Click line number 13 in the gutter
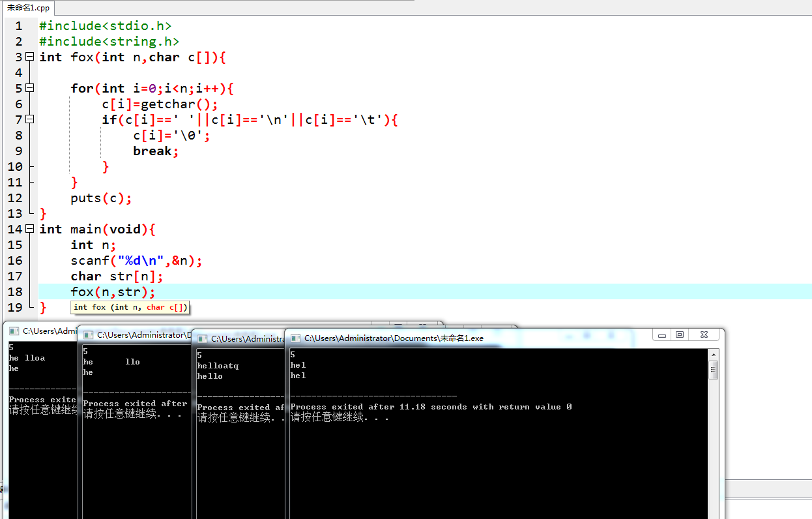This screenshot has height=519, width=812. [15, 214]
